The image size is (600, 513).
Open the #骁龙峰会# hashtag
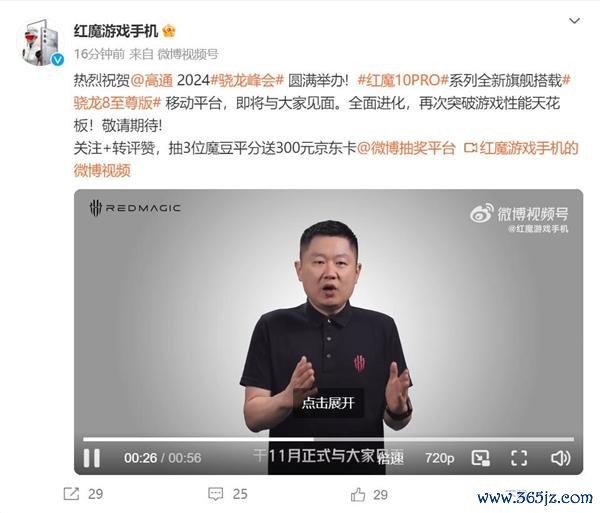247,80
